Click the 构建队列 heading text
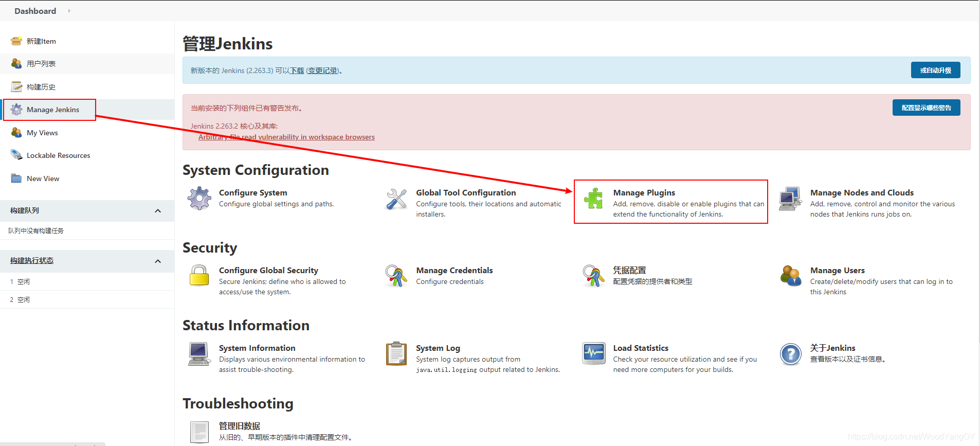The height and width of the screenshot is (446, 980). [25, 210]
